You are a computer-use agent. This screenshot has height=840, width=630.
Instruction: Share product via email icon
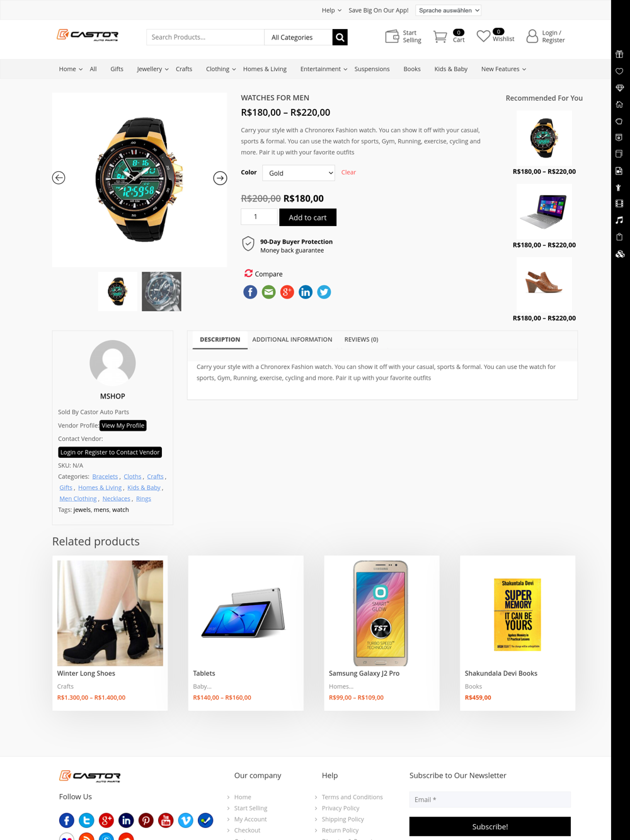[268, 292]
